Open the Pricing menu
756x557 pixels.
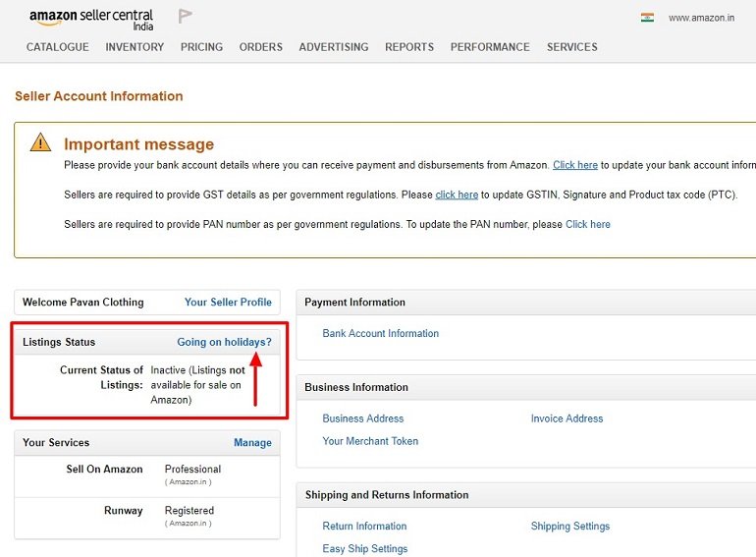click(x=201, y=47)
